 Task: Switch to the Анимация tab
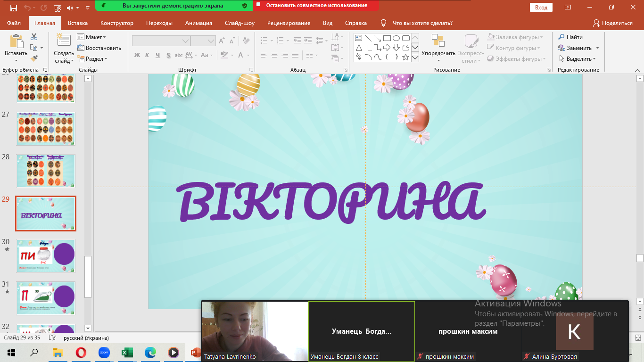198,23
